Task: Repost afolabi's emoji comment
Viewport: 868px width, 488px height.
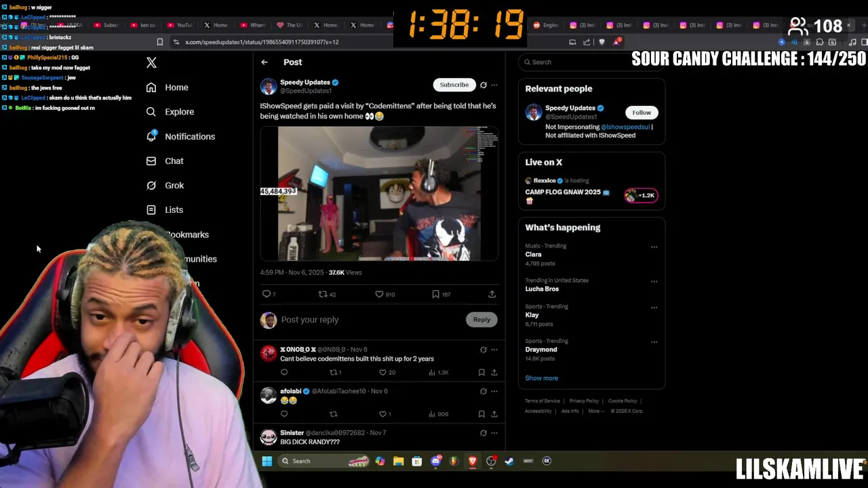Action: click(x=333, y=414)
